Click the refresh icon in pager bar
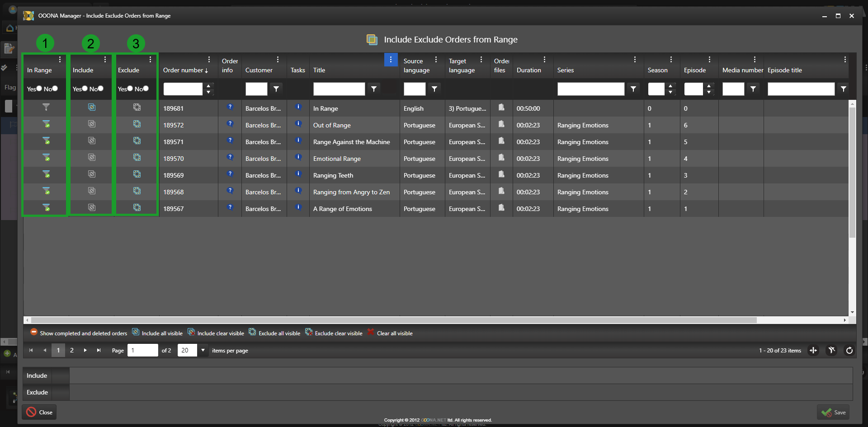 coord(849,351)
